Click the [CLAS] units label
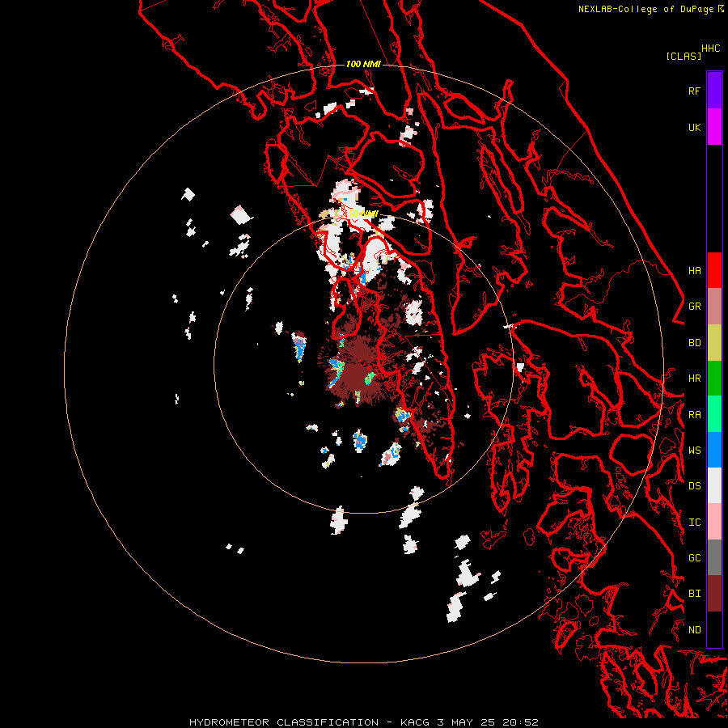This screenshot has width=728, height=728. pyautogui.click(x=684, y=56)
